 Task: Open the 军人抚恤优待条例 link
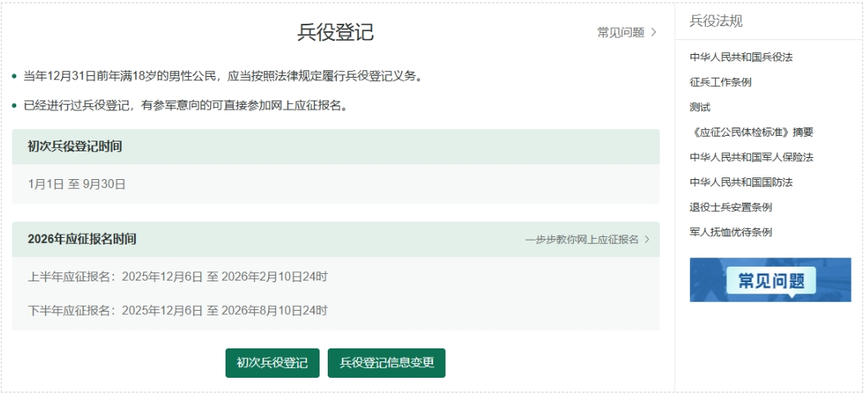(731, 232)
